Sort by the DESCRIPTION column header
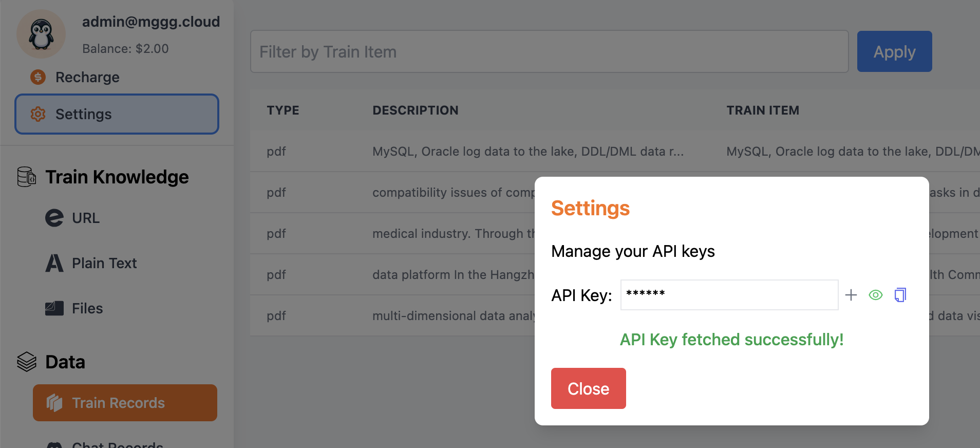Screen dimensions: 980x448 click(415, 110)
